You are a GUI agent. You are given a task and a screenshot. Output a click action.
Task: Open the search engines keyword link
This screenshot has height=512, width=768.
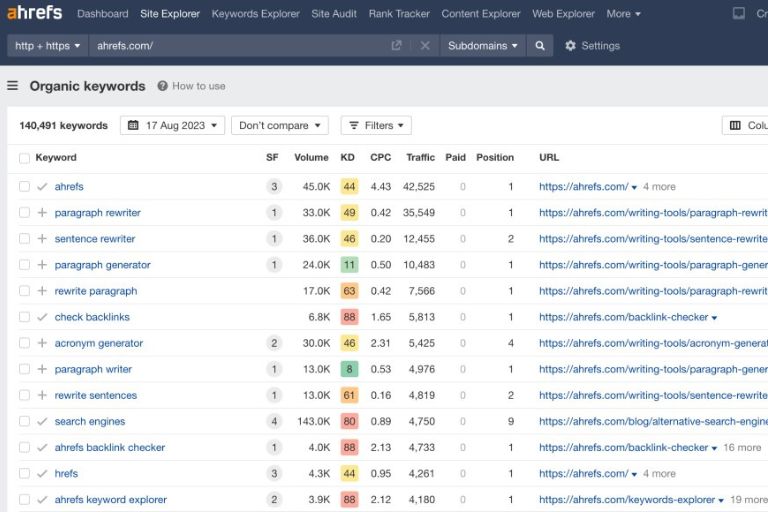tap(90, 421)
